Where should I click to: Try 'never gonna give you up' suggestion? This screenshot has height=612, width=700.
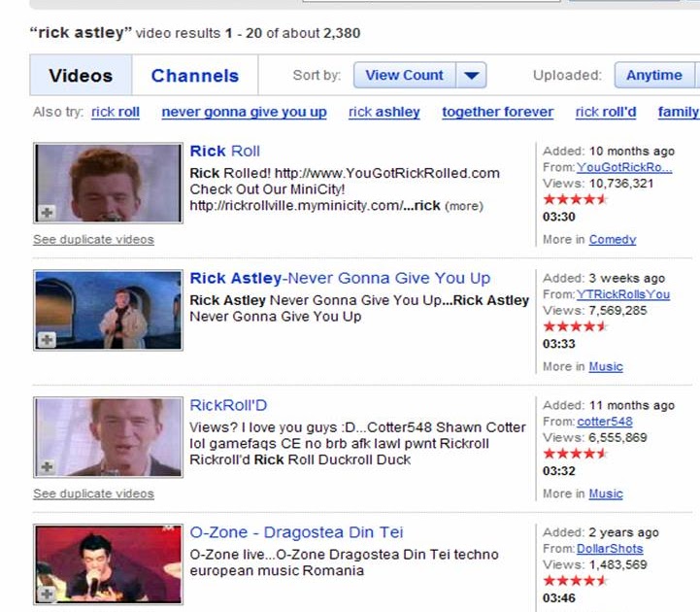point(245,112)
